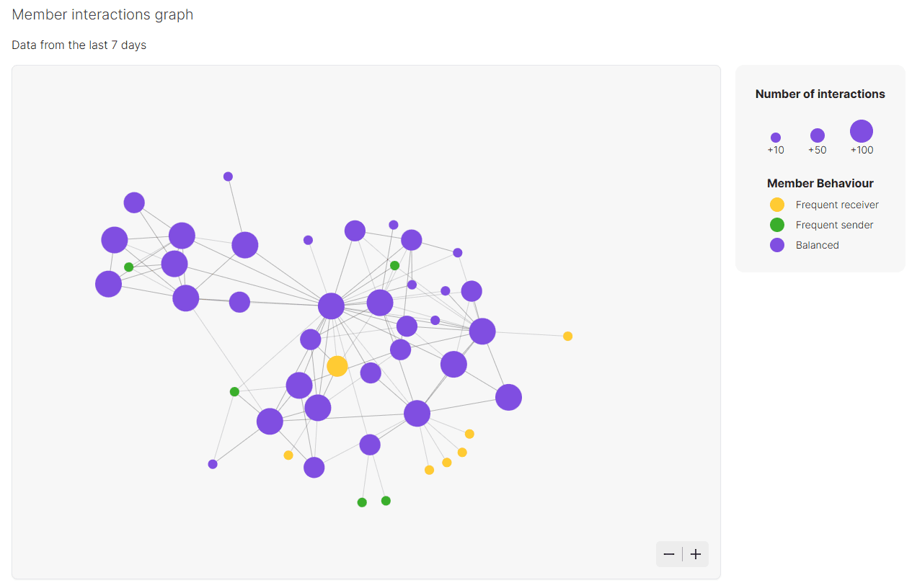Select the green node left of bottom cluster
Screen dimensions: 912x588
coord(234,392)
